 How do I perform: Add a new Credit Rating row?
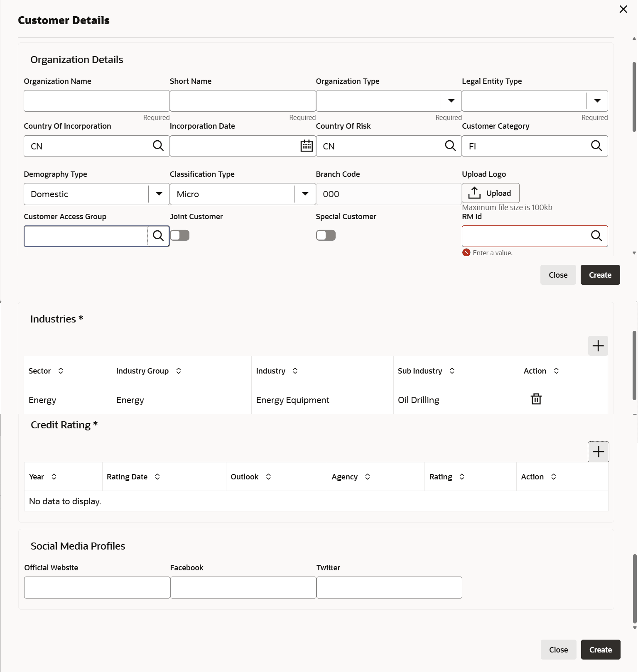pyautogui.click(x=599, y=452)
